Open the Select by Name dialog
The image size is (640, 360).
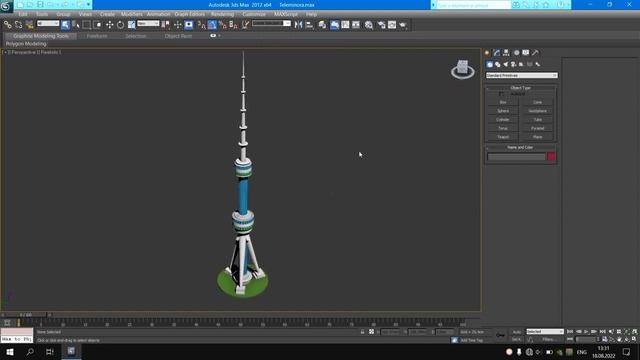pos(76,25)
